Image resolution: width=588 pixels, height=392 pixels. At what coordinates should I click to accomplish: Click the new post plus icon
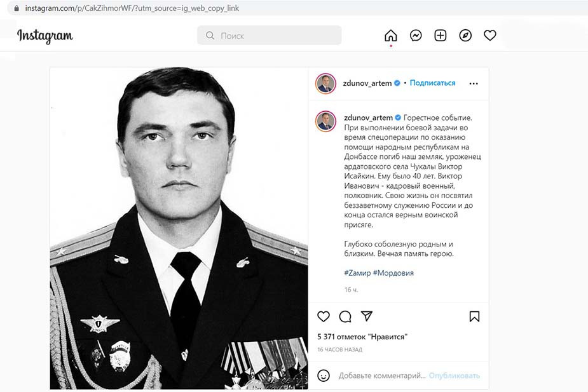pos(441,36)
